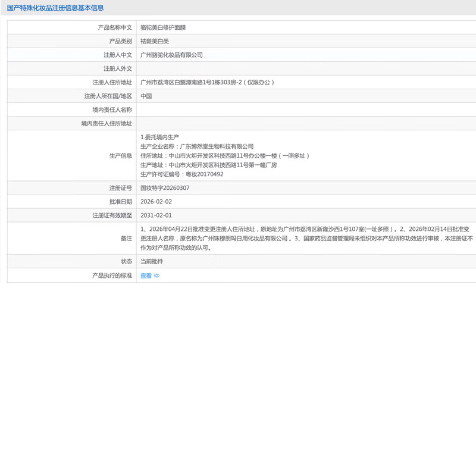Select registrant 广州骆驼化妆品有限公司
Viewport: 476px width, 476px height.
(x=171, y=55)
